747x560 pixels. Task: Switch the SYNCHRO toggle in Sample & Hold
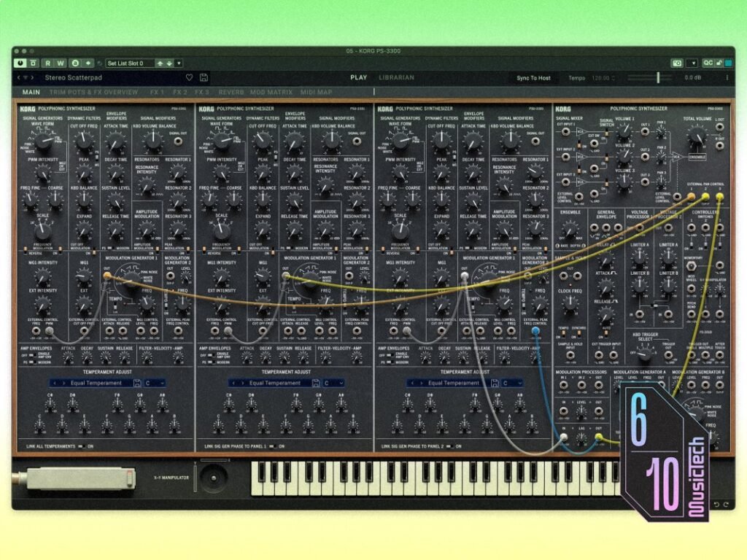pos(579,333)
